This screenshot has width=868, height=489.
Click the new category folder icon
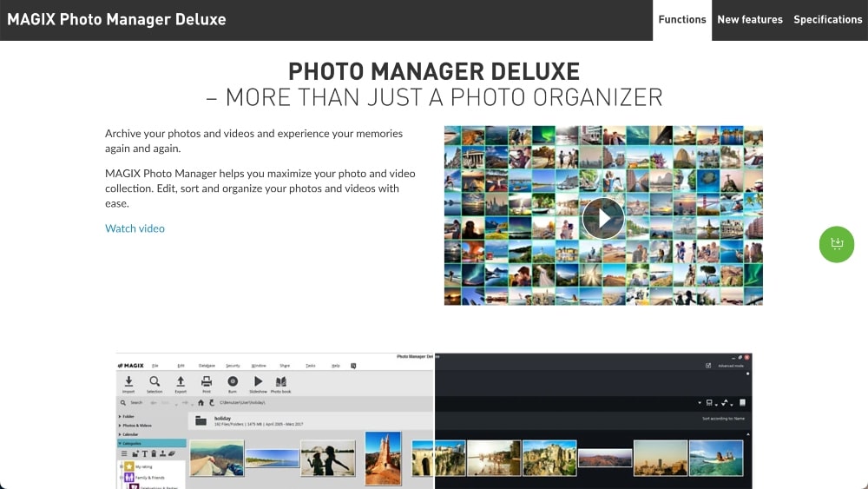[135, 453]
